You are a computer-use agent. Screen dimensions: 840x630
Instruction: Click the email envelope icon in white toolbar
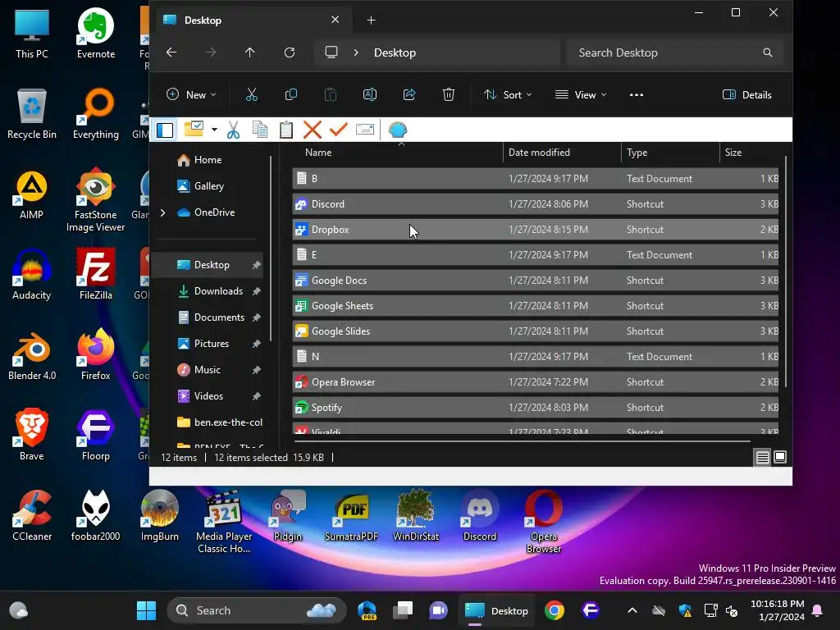click(365, 130)
